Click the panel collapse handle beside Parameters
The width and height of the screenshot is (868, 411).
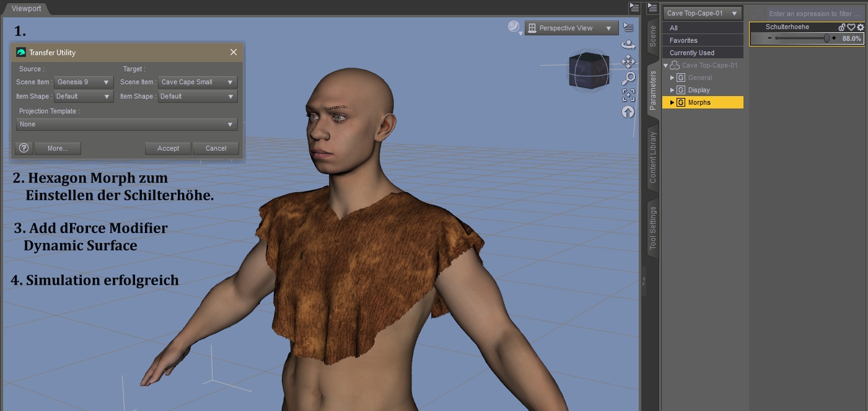[643, 280]
